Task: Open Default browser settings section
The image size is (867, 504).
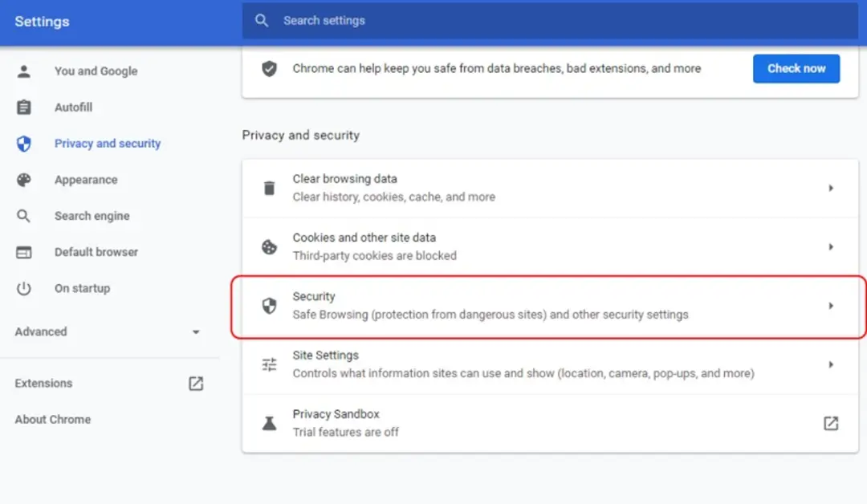Action: click(96, 252)
